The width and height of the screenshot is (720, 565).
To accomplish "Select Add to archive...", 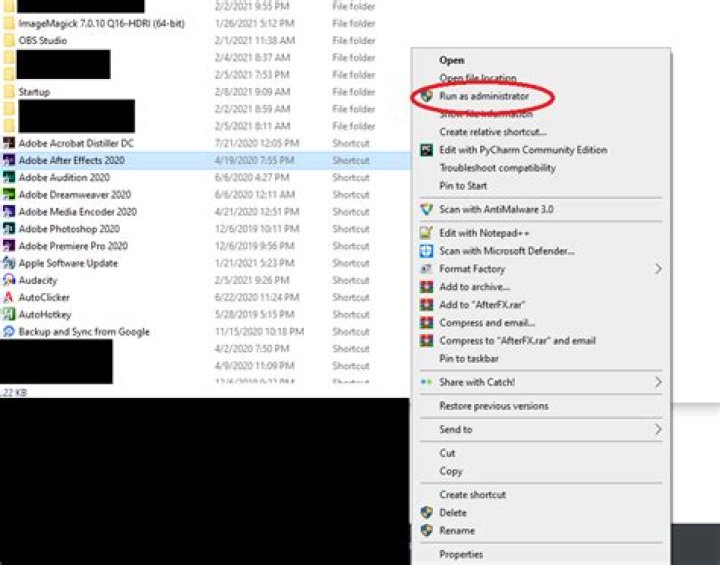I will point(474,287).
